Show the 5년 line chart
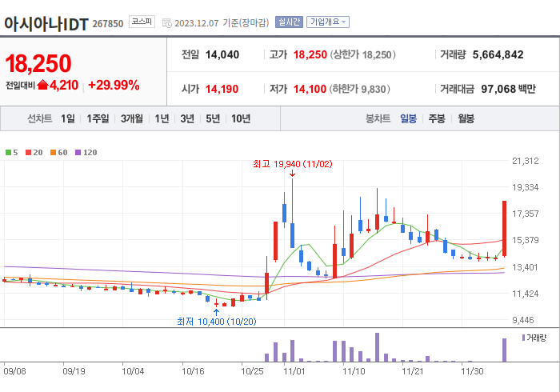Viewport: 560px width, 392px height. click(213, 118)
